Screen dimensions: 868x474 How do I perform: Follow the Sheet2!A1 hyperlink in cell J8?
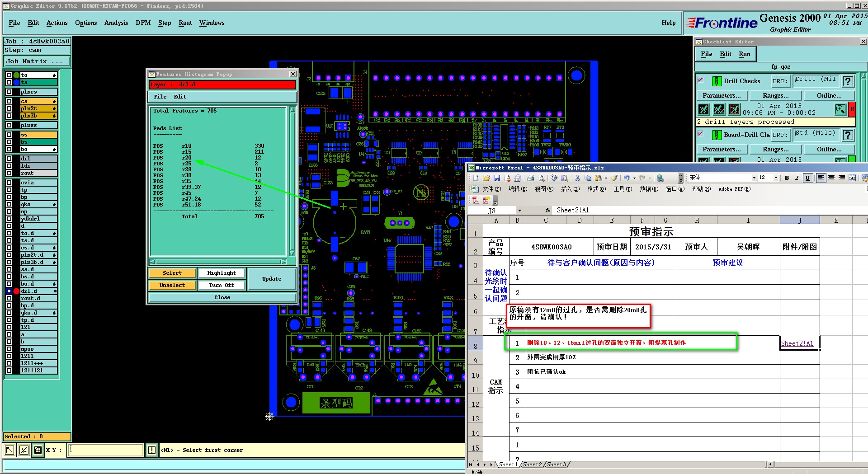pos(797,343)
